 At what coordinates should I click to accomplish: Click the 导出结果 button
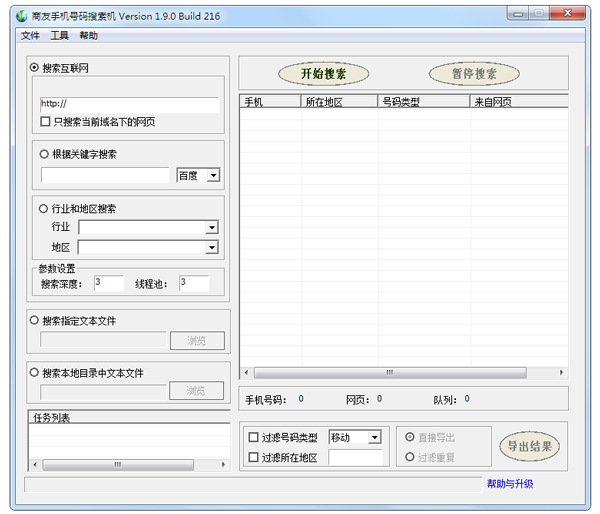pos(529,447)
